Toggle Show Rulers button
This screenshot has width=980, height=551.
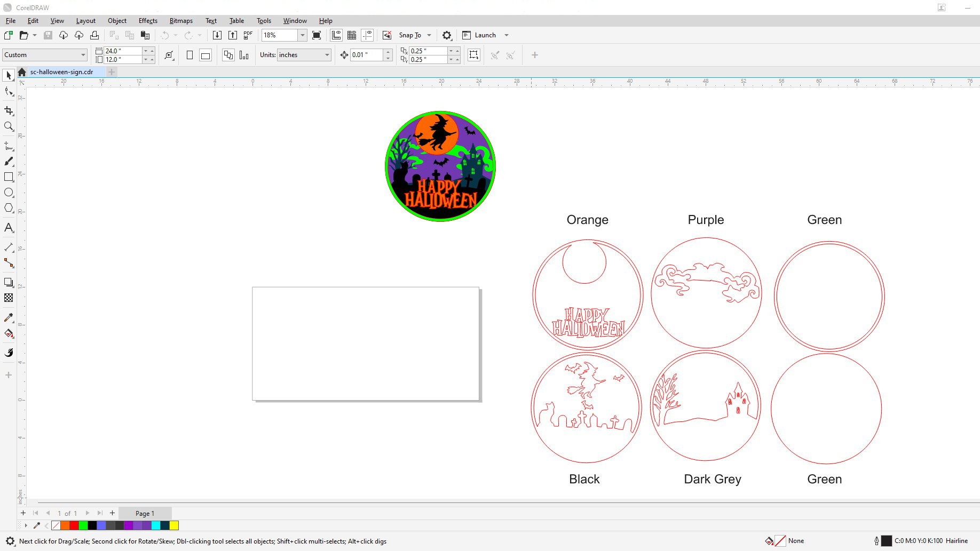point(336,35)
